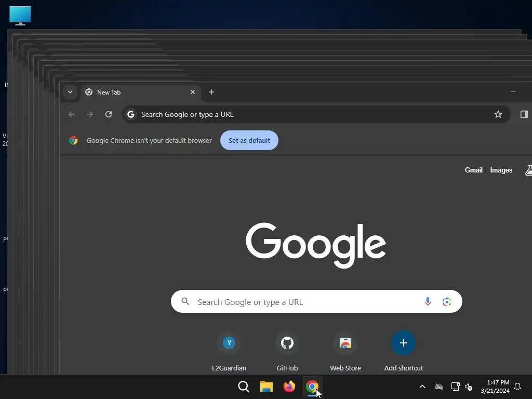
Task: Click the OneDrive cloud tray icon
Action: pos(439,387)
